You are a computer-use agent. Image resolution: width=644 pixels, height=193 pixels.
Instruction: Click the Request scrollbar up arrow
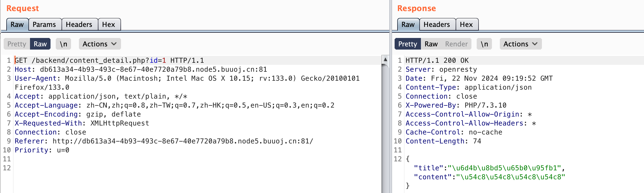pos(385,59)
